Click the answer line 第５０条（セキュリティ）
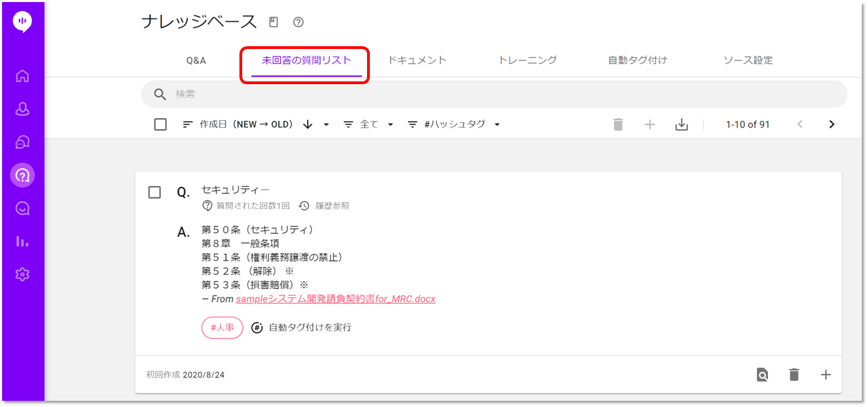Viewport: 868px width, 407px height. tap(258, 230)
